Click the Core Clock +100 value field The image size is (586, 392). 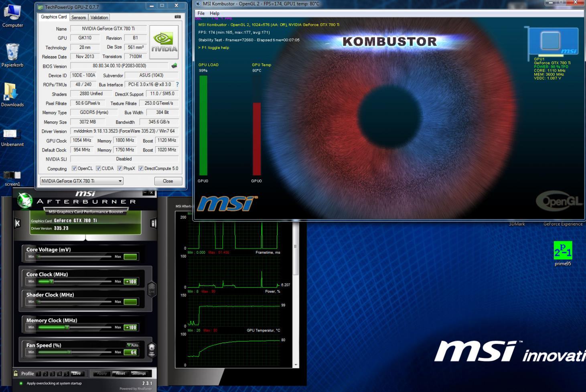point(130,281)
